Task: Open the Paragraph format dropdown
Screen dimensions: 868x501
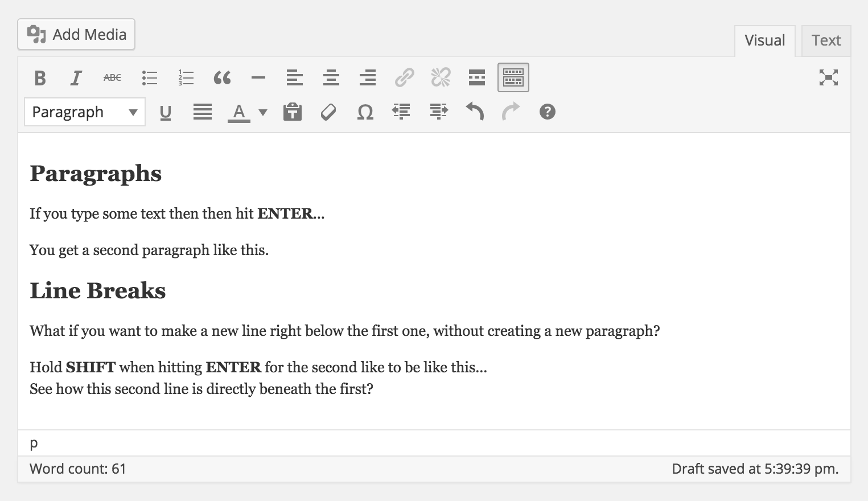Action: (x=85, y=112)
